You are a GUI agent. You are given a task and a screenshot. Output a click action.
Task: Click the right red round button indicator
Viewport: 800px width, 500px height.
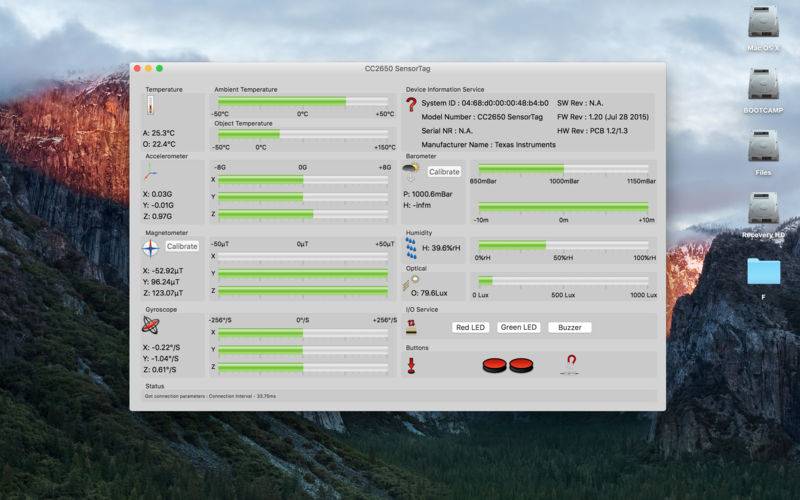point(521,365)
